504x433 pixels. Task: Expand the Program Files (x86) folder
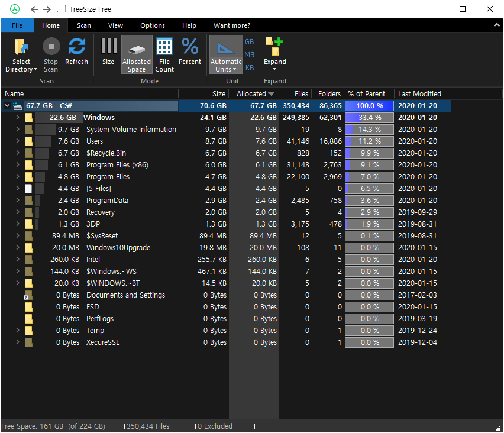click(18, 164)
